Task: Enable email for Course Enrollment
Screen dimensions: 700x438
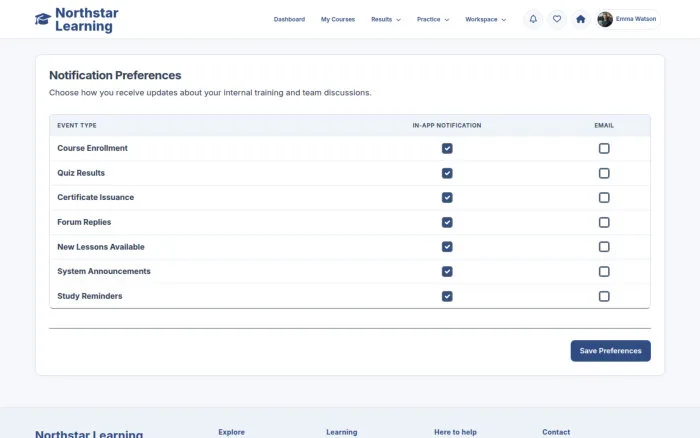Action: (x=604, y=148)
